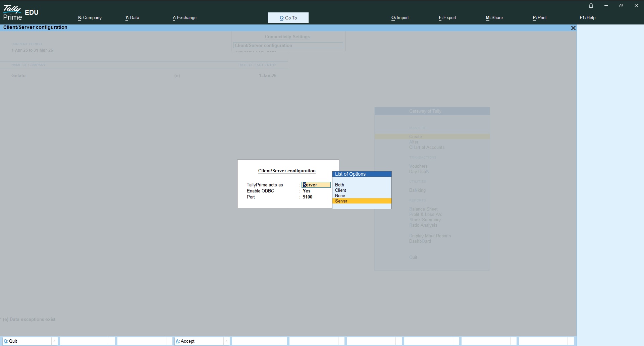Open the K: Company menu
The height and width of the screenshot is (346, 644).
point(90,18)
